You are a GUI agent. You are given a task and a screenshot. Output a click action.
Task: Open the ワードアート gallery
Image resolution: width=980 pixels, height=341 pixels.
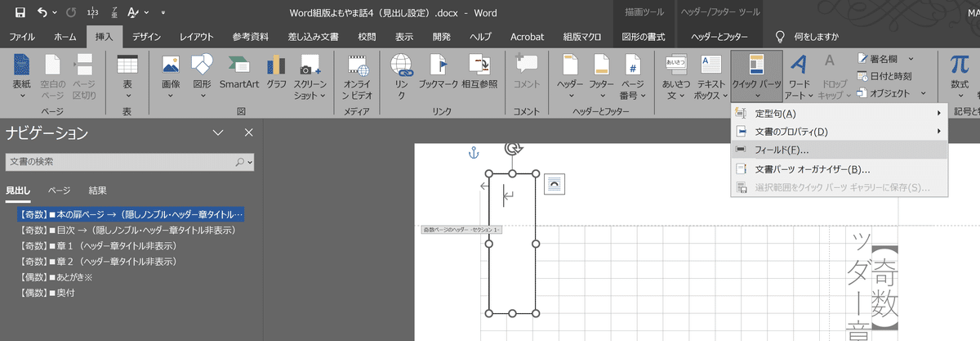799,79
